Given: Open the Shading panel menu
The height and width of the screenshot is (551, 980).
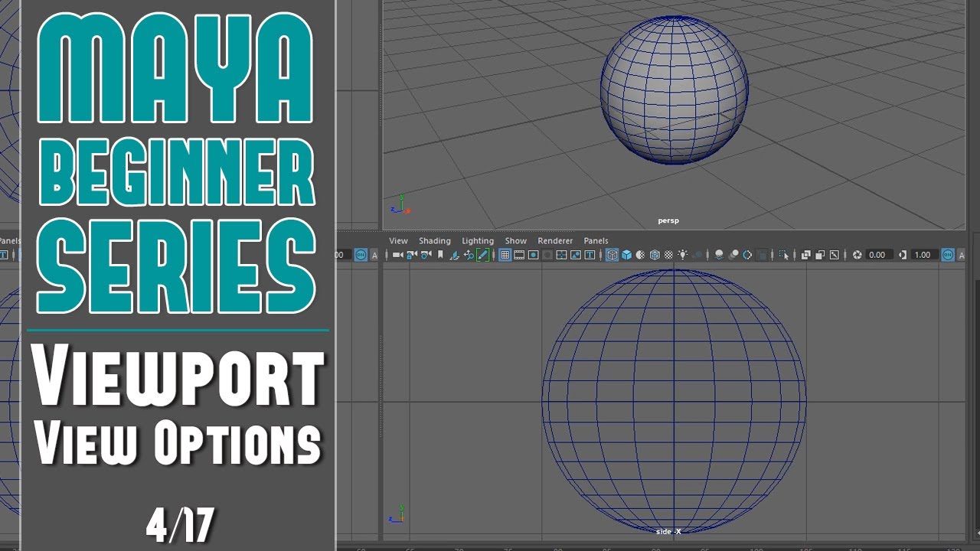Looking at the screenshot, I should (434, 240).
